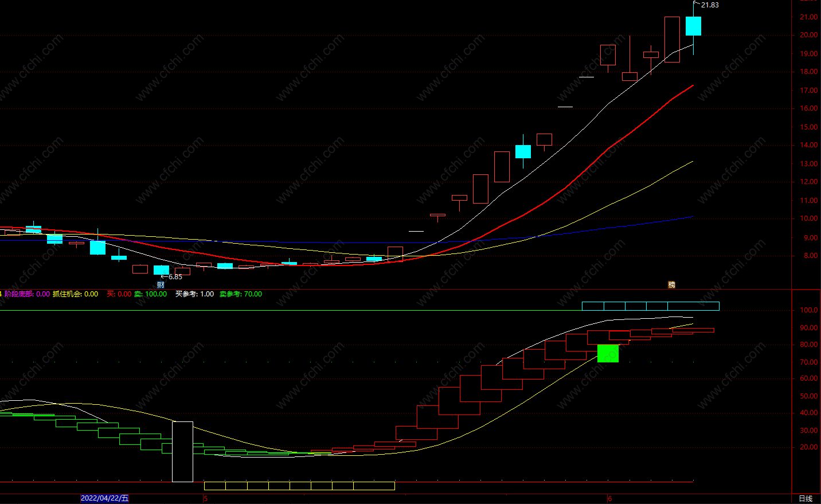Click the 30.00 tick on the indicator axis
This screenshot has height=504, width=821.
[x=809, y=431]
